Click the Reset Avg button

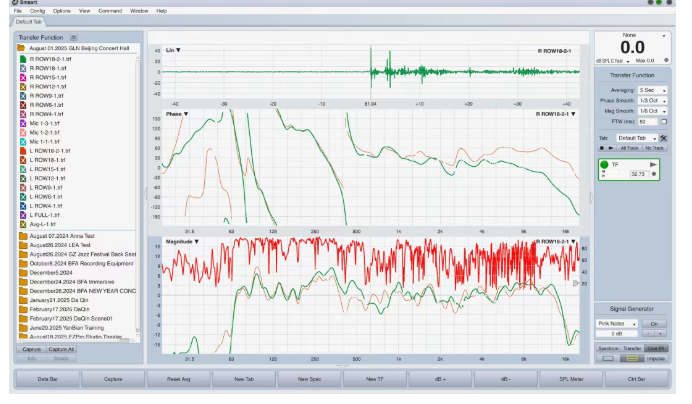(x=179, y=380)
